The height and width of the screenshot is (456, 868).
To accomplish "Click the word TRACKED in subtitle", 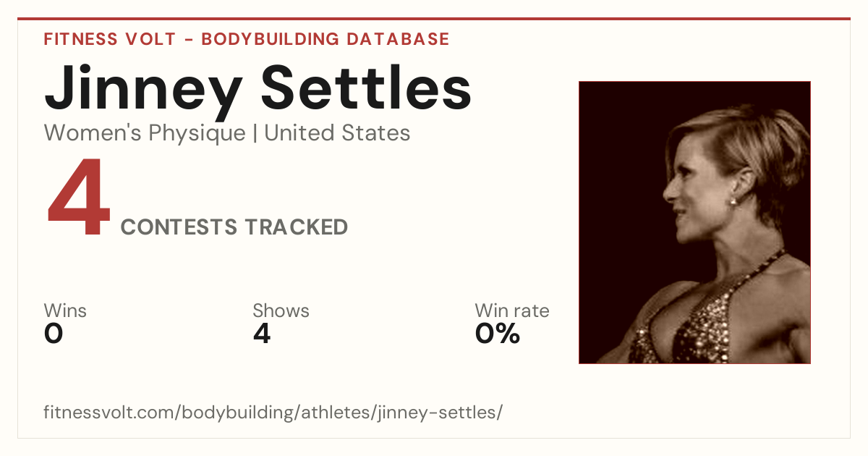I will 295,227.
